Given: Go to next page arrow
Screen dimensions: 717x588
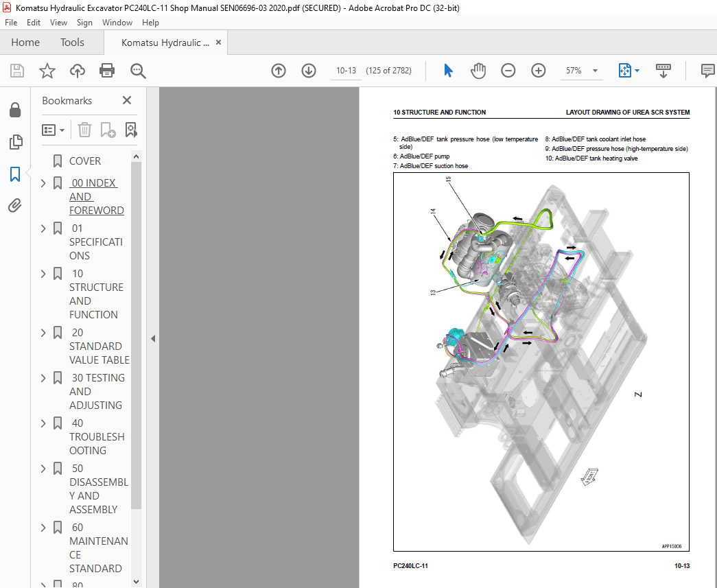Looking at the screenshot, I should tap(309, 71).
